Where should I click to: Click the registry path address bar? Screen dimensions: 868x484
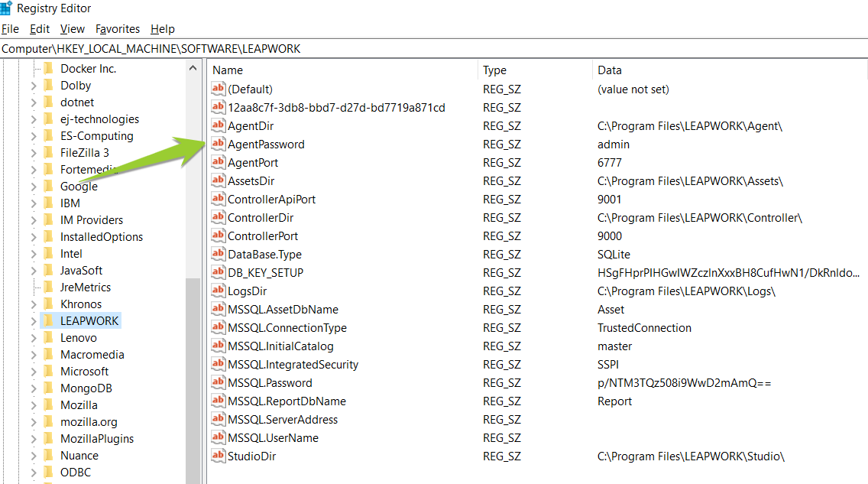tap(428, 49)
